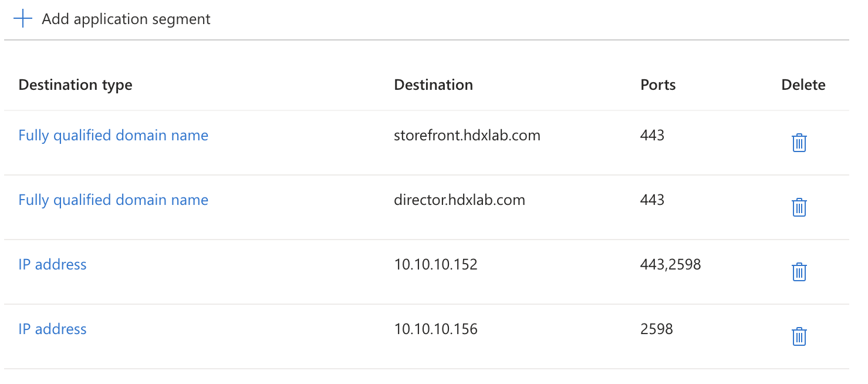
Task: Click the Destination column header
Action: tap(433, 85)
